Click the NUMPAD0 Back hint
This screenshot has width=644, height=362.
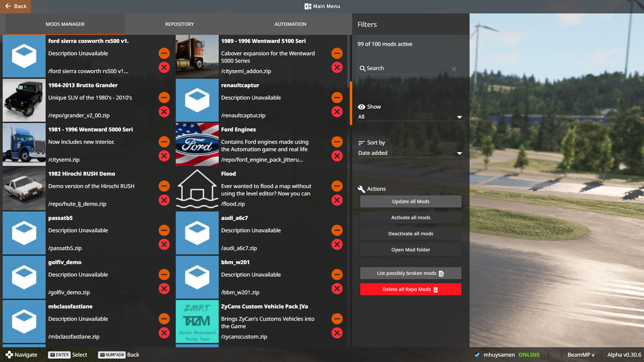[x=118, y=355]
